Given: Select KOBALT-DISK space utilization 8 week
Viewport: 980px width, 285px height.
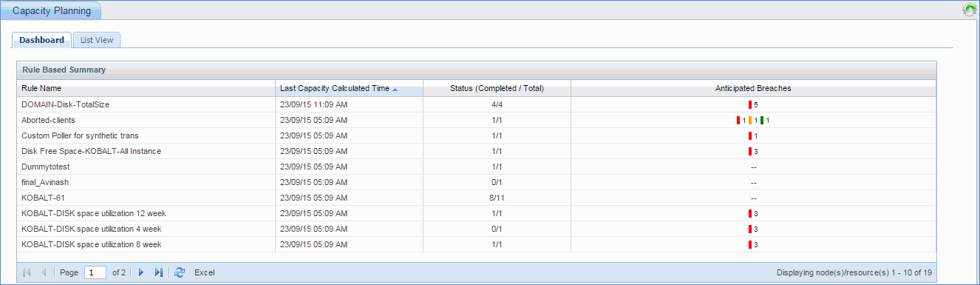Looking at the screenshot, I should (x=92, y=244).
